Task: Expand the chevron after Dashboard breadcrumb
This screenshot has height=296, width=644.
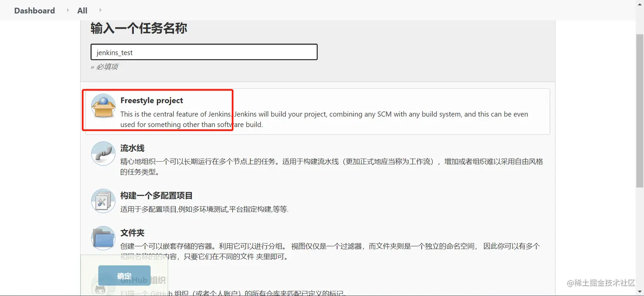Action: pyautogui.click(x=68, y=10)
